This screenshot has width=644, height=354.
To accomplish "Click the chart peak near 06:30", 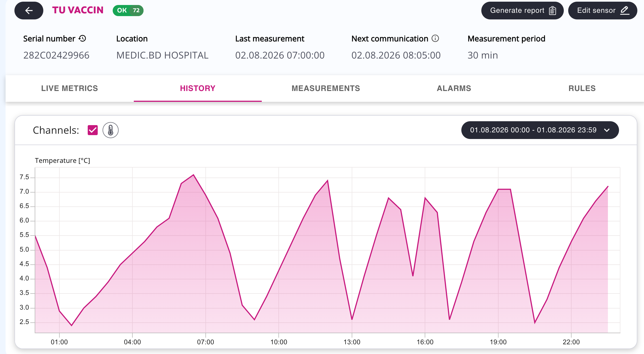I will pos(193,175).
